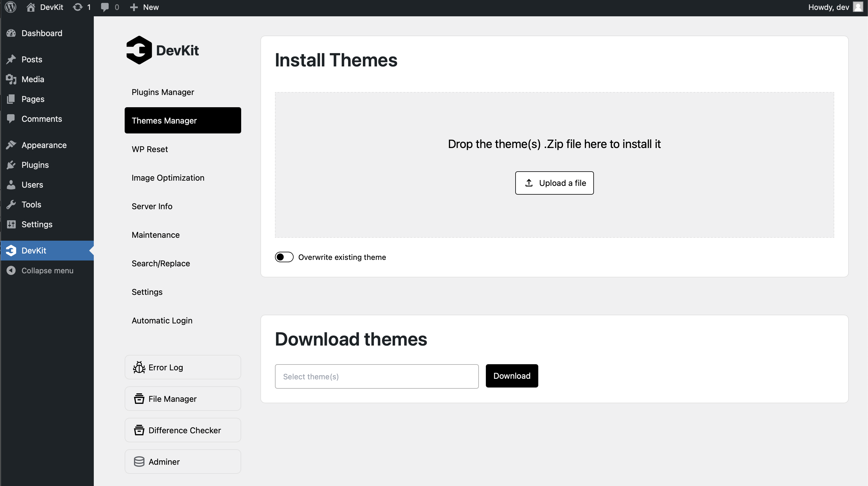Click the DevKit site name in admin bar
868x486 pixels.
click(x=52, y=7)
